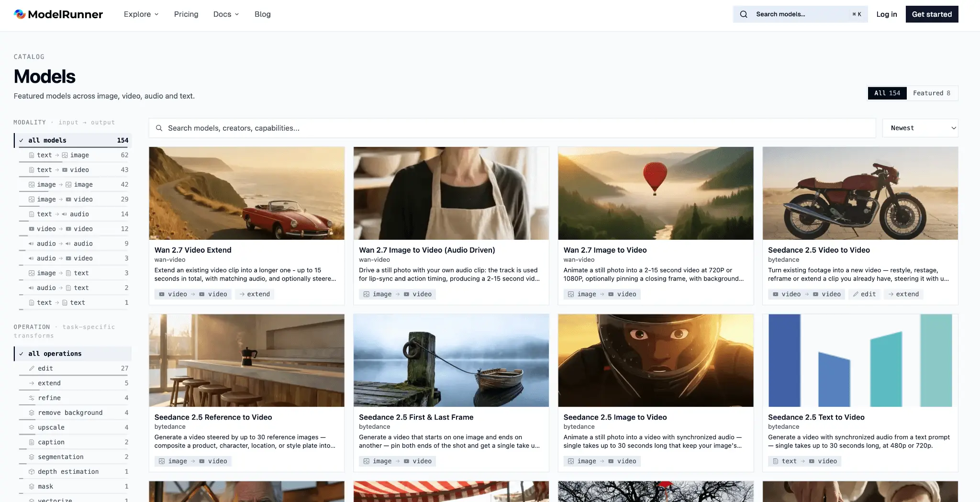
Task: Click the text icon in Seedance Text to Video tag
Action: click(775, 461)
